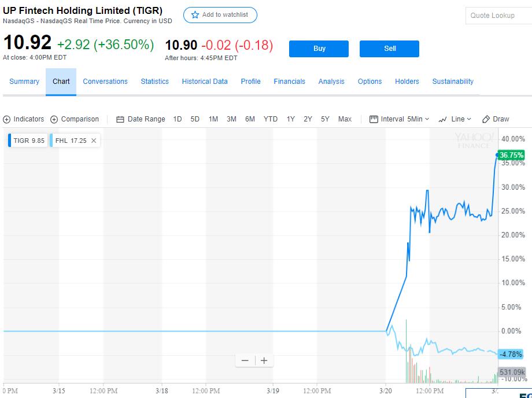Click the green 36.75% price label
Image resolution: width=532 pixels, height=398 pixels.
coord(511,156)
